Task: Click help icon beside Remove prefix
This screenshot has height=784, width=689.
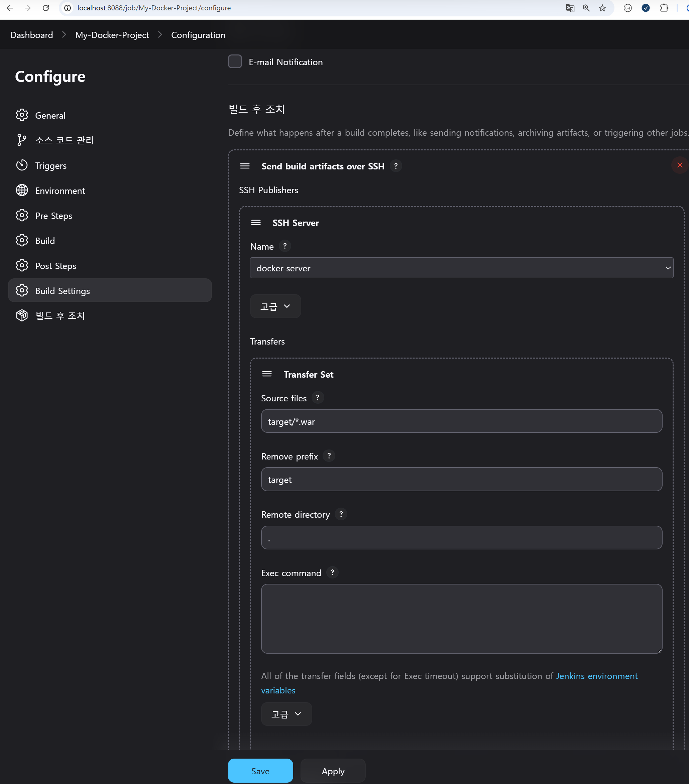Action: click(x=329, y=456)
